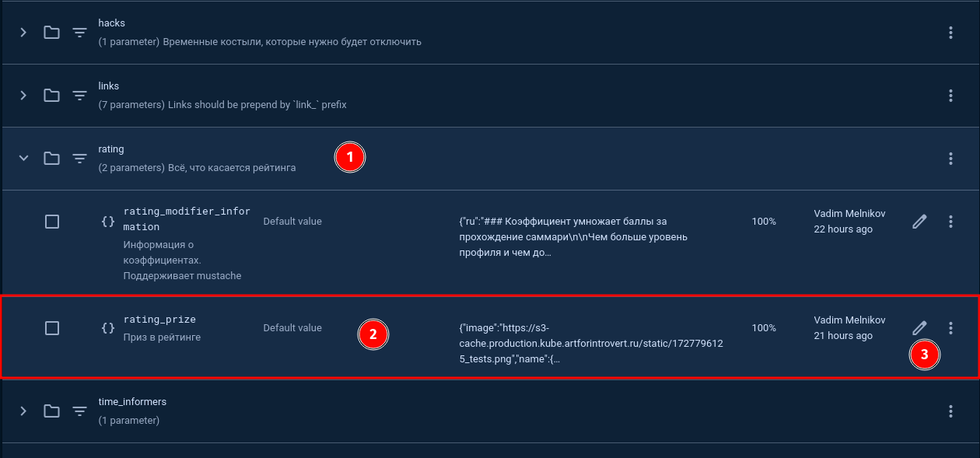Open the folder icon next to hacks
980x458 pixels.
[51, 32]
